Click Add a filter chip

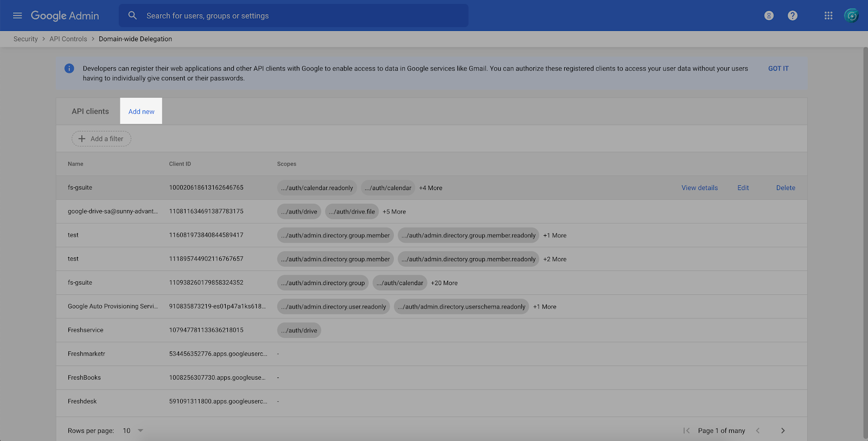[101, 138]
